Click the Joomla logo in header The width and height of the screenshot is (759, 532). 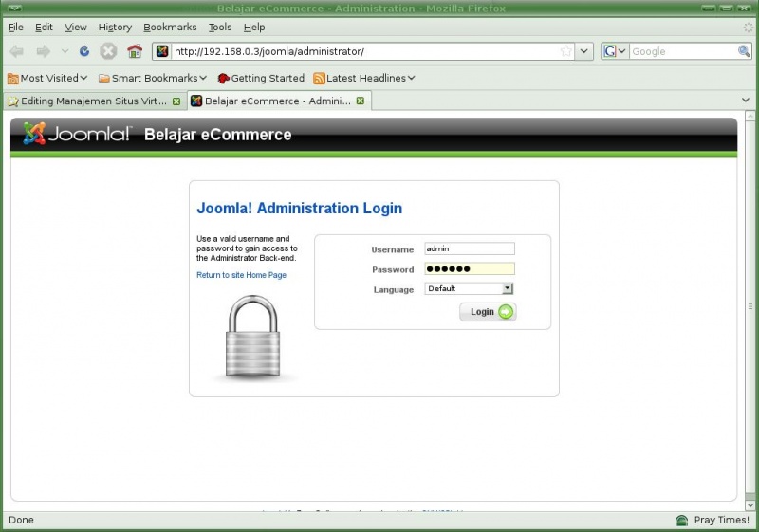point(77,134)
